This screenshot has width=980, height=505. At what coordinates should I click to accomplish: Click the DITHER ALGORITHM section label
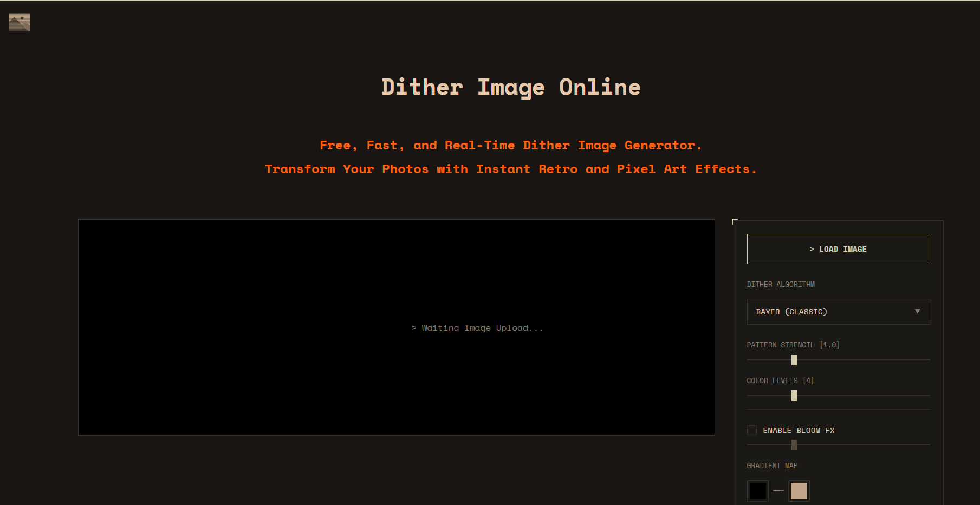pos(781,284)
